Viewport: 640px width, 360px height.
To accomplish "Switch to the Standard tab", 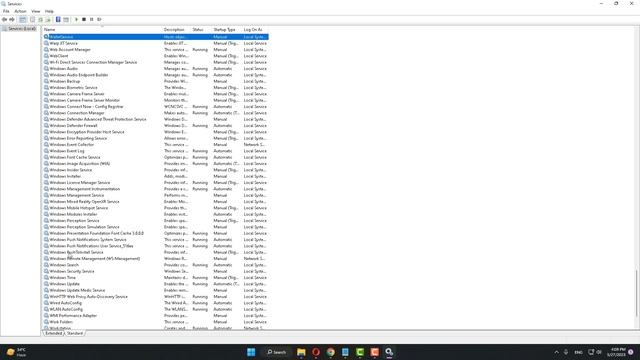I will [75, 333].
